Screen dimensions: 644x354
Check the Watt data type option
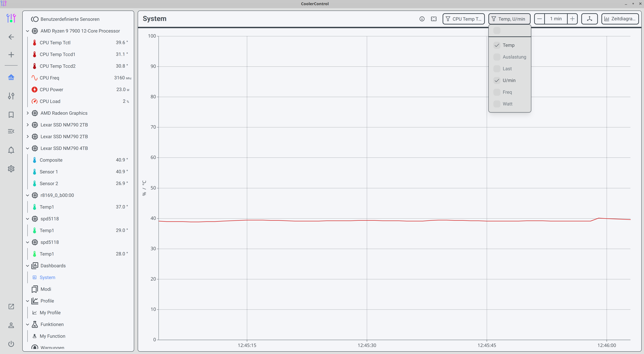pyautogui.click(x=497, y=104)
